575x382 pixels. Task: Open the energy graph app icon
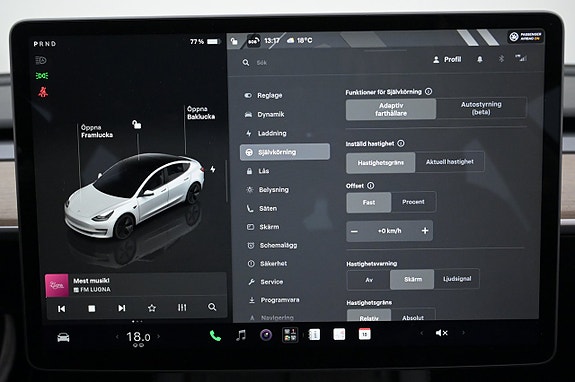[x=339, y=334]
